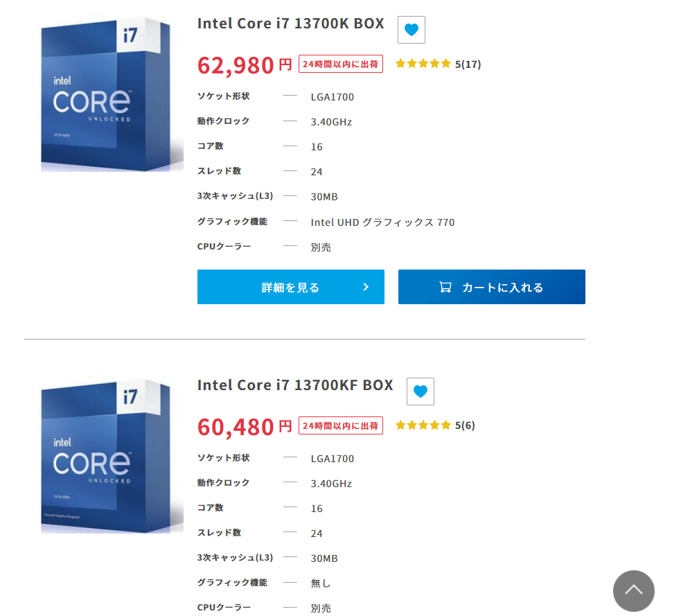Open the review count link 5(17)
This screenshot has height=616, width=681.
pos(467,63)
